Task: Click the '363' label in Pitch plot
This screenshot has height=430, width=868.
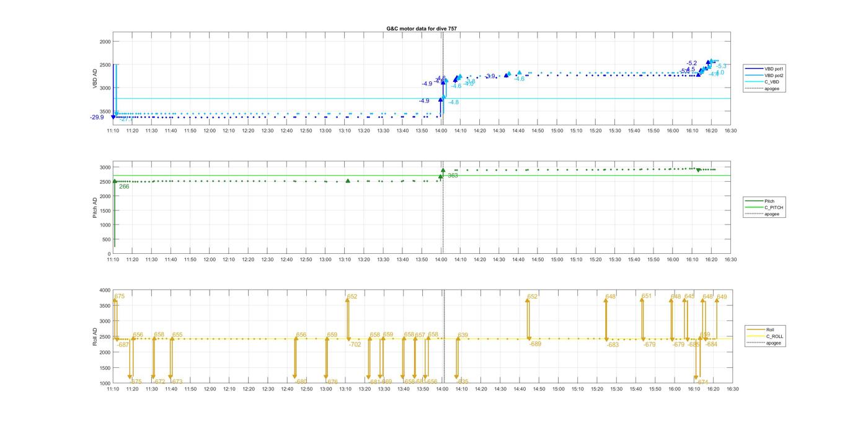Action: (453, 176)
